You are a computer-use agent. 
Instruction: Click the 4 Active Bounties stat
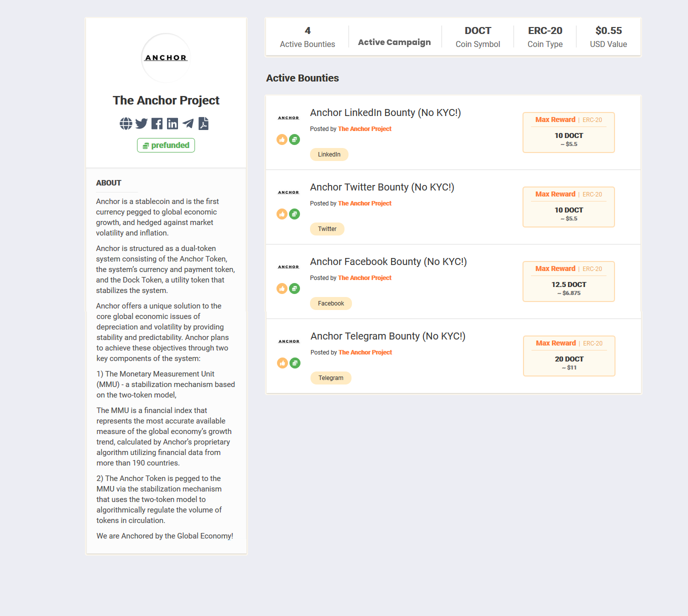pos(307,37)
